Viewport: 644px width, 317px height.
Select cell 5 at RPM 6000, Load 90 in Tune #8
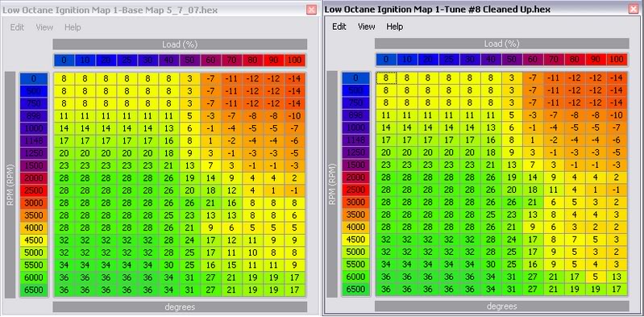[x=596, y=277]
